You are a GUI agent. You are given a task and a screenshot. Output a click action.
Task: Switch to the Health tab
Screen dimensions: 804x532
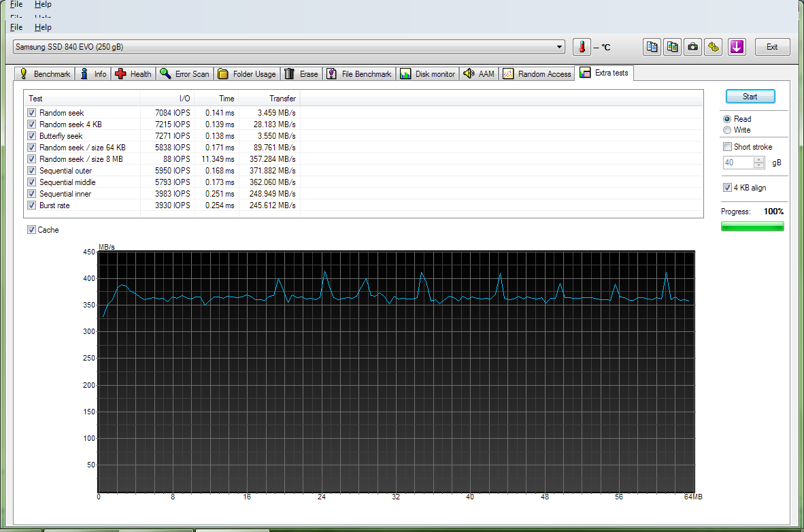[x=133, y=74]
